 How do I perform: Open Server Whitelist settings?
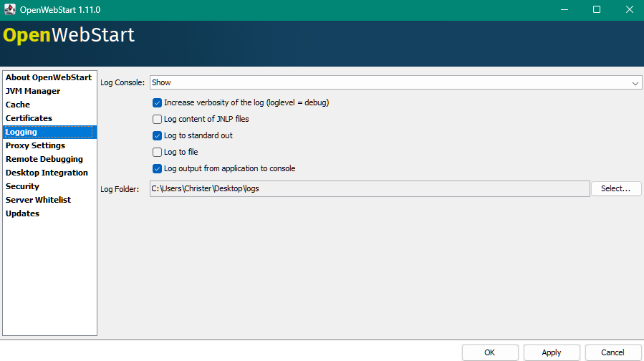point(49,200)
